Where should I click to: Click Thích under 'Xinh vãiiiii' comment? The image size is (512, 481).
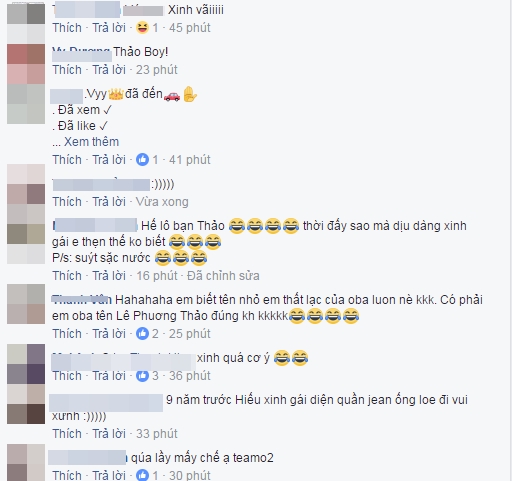[x=67, y=28]
